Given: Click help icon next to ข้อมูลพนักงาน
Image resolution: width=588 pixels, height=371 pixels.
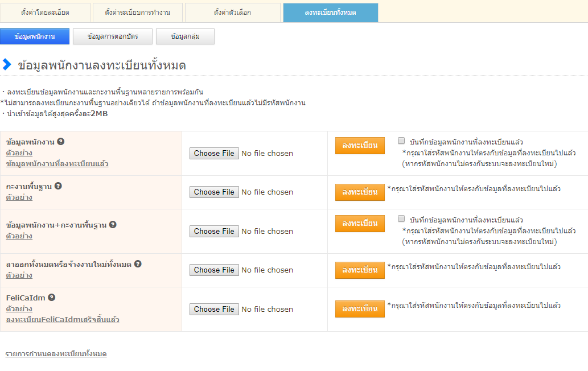Looking at the screenshot, I should 61,142.
